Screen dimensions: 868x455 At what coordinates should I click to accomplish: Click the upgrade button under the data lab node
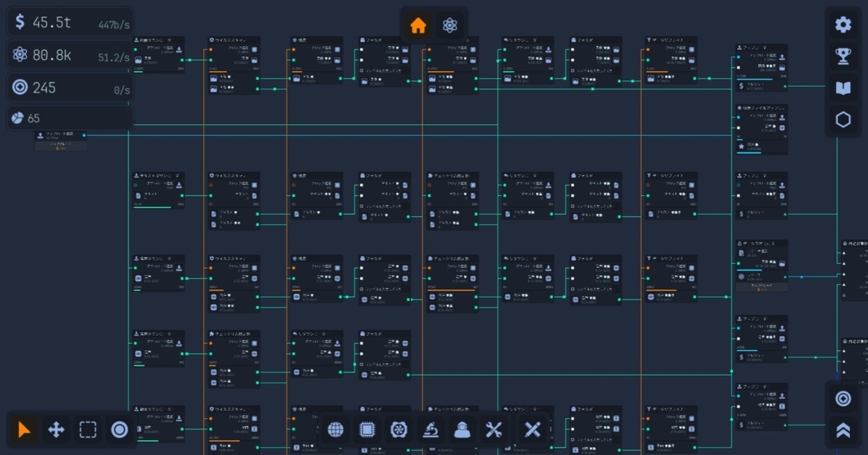762,287
